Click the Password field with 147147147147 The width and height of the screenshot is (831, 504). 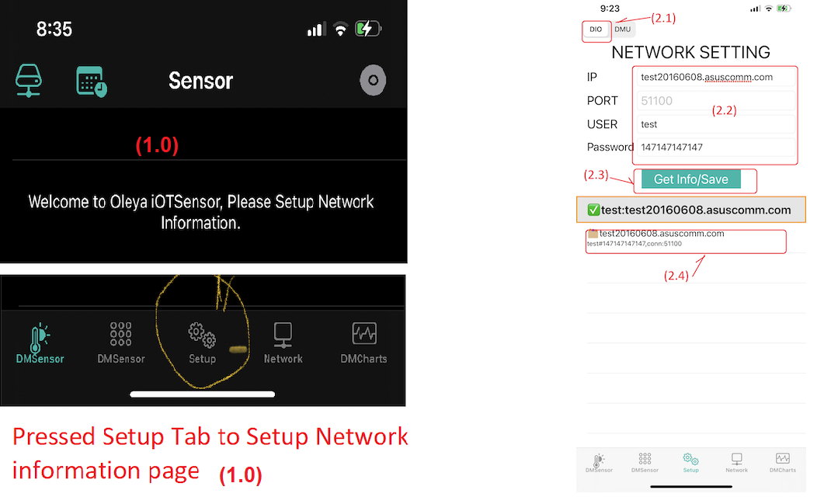click(x=716, y=148)
